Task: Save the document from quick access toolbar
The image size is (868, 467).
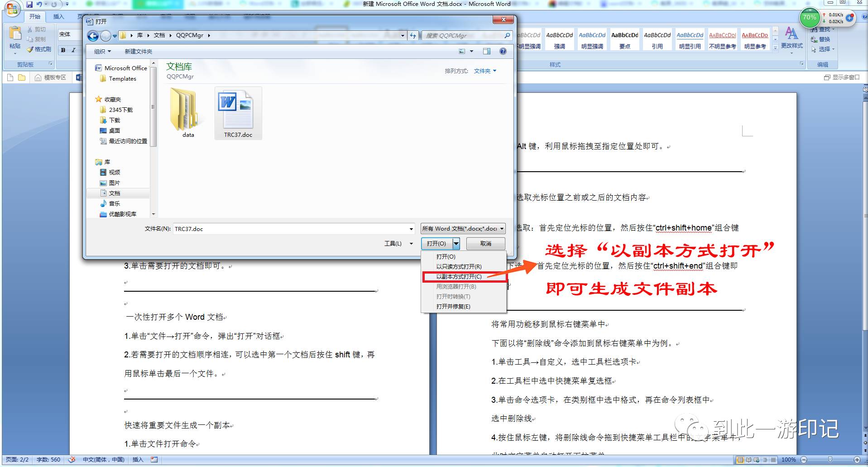Action: coord(29,5)
